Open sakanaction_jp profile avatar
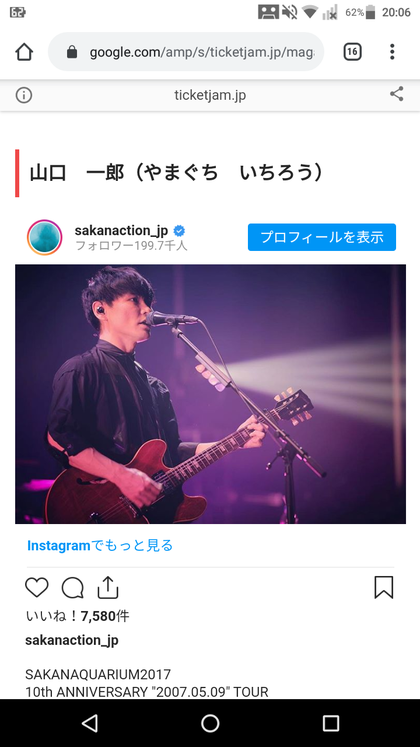The image size is (420, 747). coord(45,237)
